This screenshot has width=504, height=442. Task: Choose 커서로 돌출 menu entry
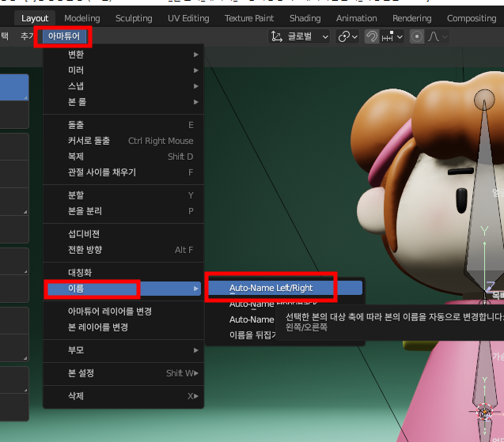coord(123,141)
